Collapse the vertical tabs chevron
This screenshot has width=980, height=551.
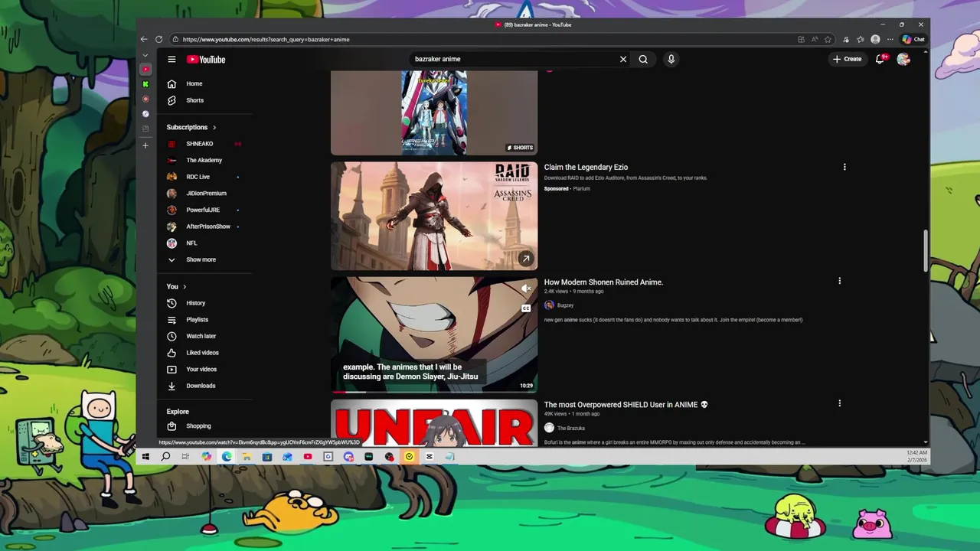[x=145, y=55]
